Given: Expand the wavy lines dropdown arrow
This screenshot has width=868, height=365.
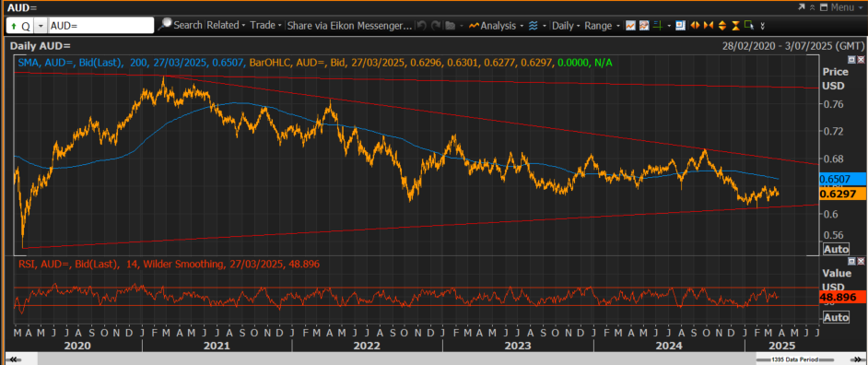Looking at the screenshot, I should (545, 26).
